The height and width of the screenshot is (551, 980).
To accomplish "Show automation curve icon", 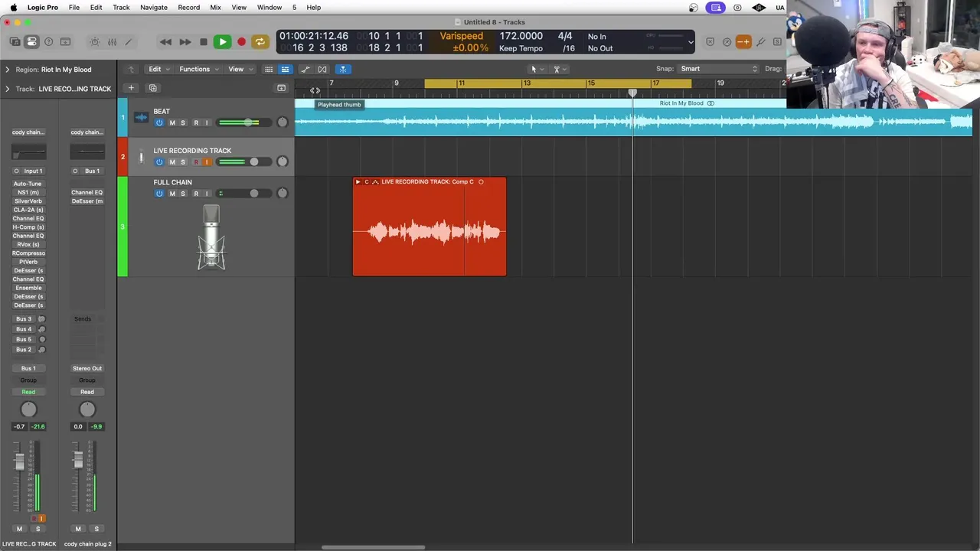I will pyautogui.click(x=305, y=69).
